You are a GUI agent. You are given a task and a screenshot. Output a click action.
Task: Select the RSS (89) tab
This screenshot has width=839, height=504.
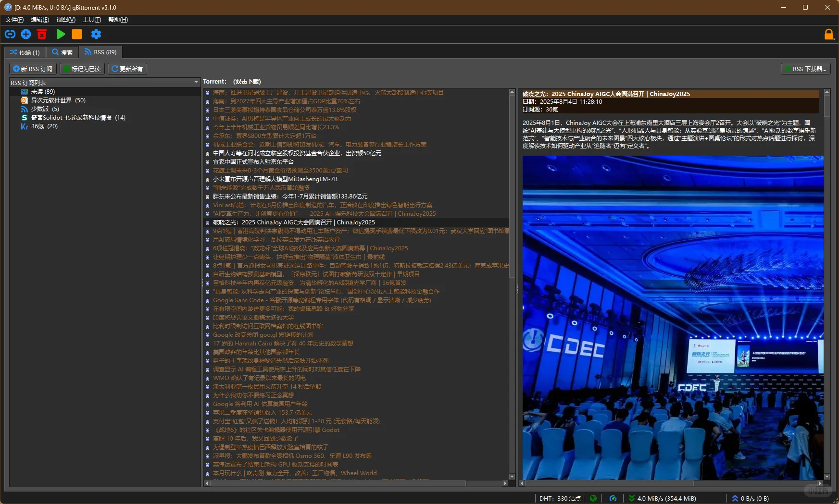pyautogui.click(x=100, y=52)
